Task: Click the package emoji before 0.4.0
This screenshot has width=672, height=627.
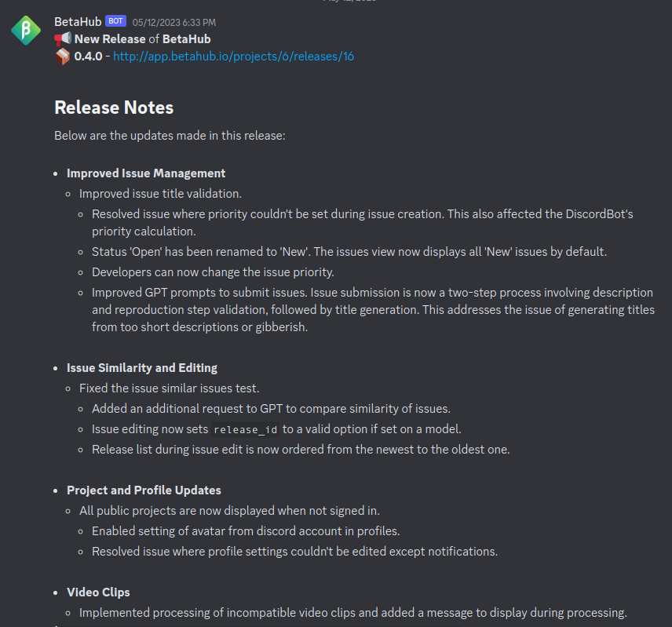Action: click(63, 57)
